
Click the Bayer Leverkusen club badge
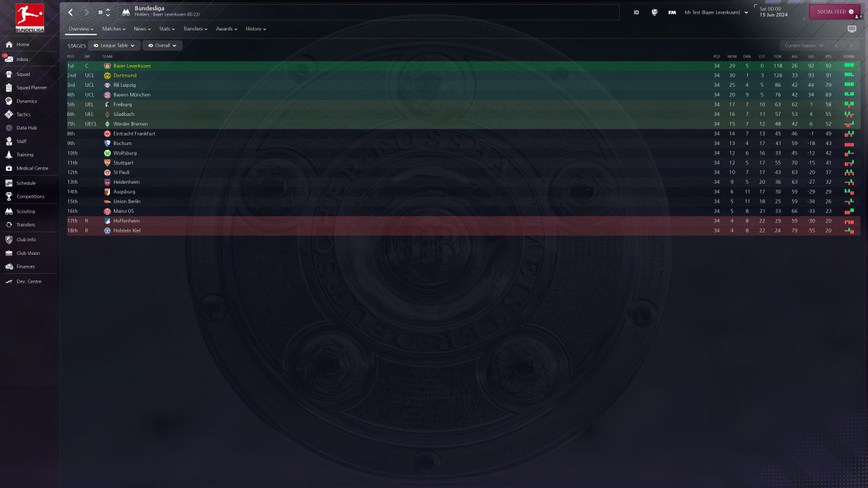point(107,66)
